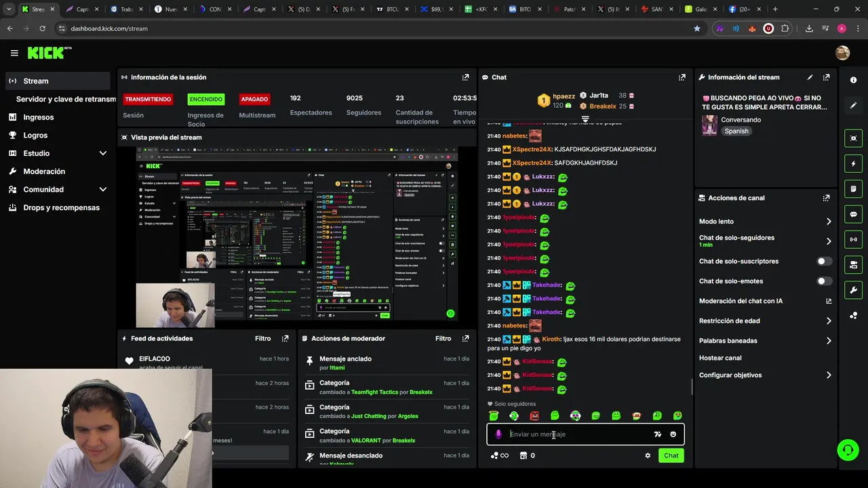Toggle Chat de solo-emotes switch
This screenshot has height=488, width=868.
click(x=824, y=281)
